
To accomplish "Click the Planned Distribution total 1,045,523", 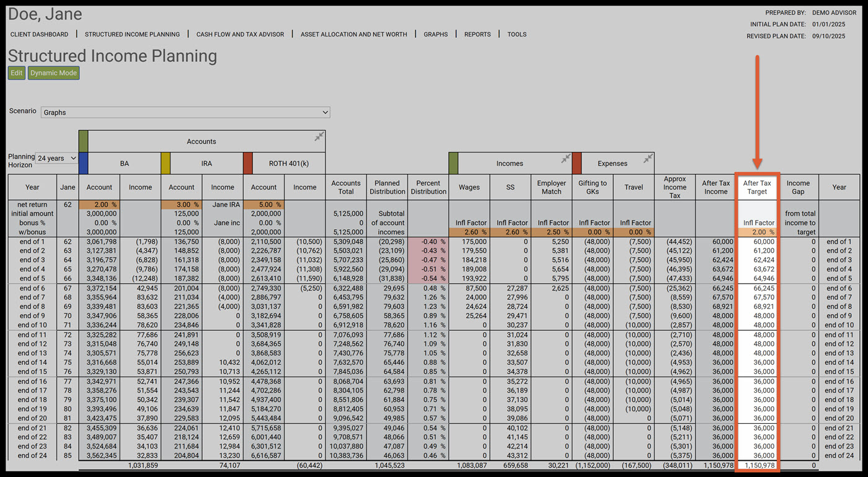I will (x=389, y=465).
